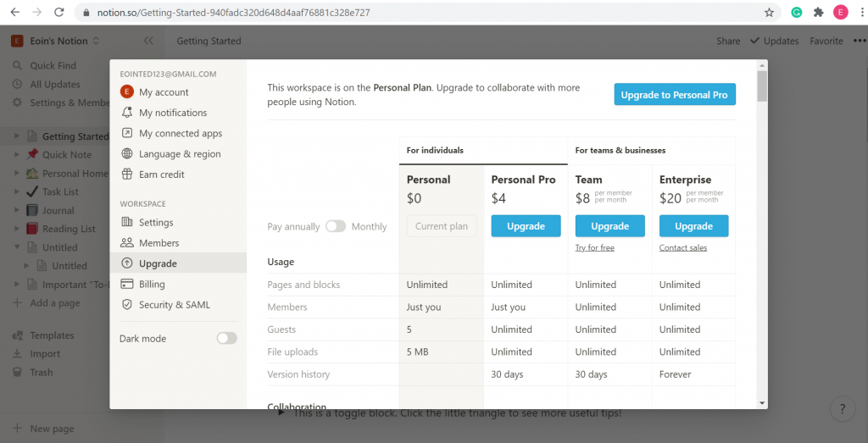Click the bookmark star icon
The image size is (868, 443).
click(769, 12)
